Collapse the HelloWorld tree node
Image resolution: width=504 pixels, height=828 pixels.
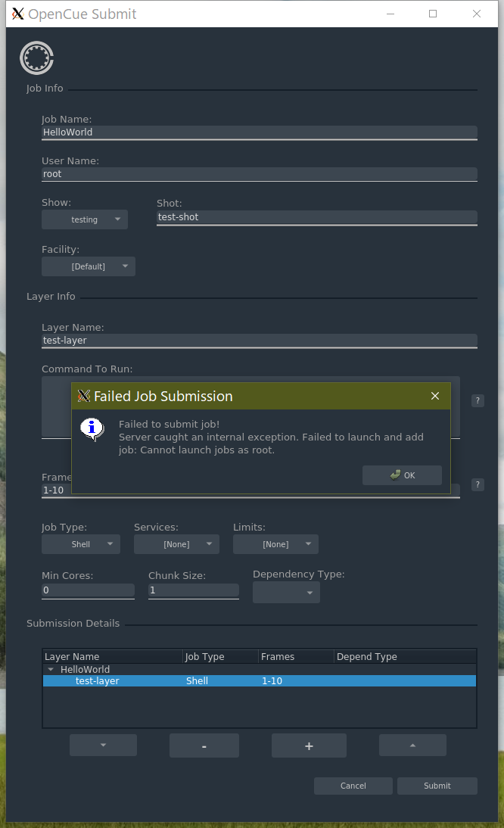pos(51,669)
